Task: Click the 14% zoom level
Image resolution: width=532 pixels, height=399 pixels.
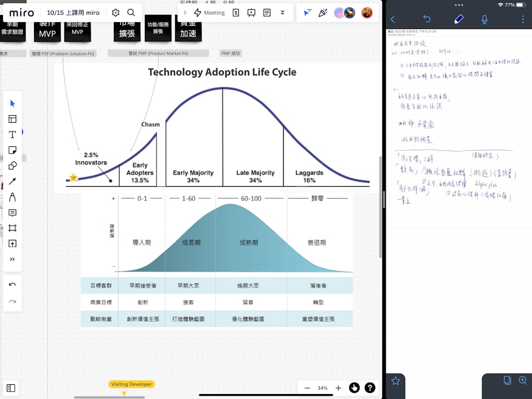Action: 323,388
